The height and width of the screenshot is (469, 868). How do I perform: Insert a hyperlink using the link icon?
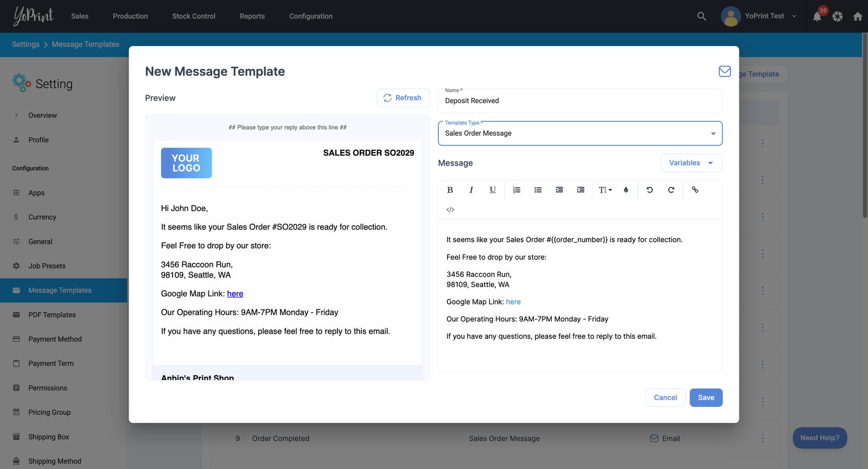click(x=695, y=190)
